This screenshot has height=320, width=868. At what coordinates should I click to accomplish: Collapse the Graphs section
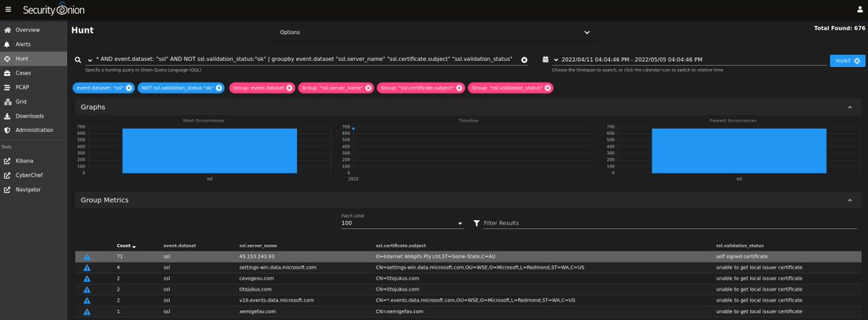pyautogui.click(x=849, y=107)
